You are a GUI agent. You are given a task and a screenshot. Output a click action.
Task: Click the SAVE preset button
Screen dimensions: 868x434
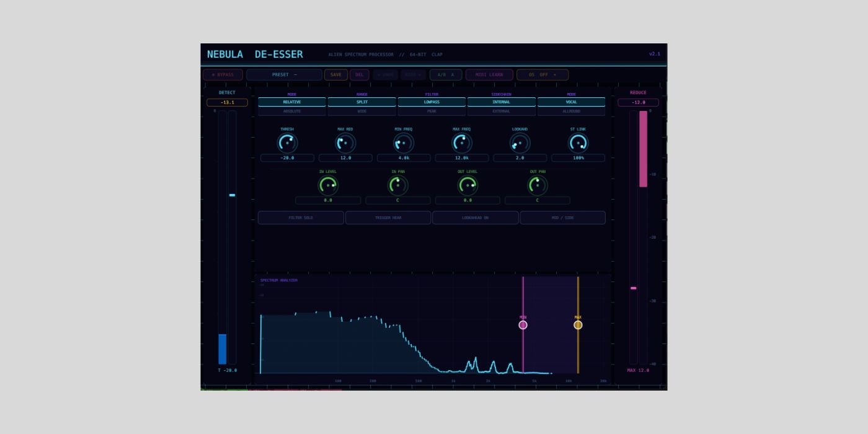(x=335, y=75)
